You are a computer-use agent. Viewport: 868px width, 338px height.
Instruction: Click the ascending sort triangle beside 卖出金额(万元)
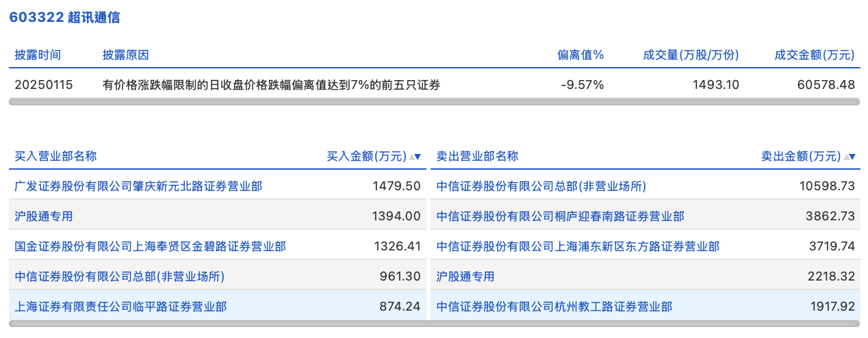[846, 157]
